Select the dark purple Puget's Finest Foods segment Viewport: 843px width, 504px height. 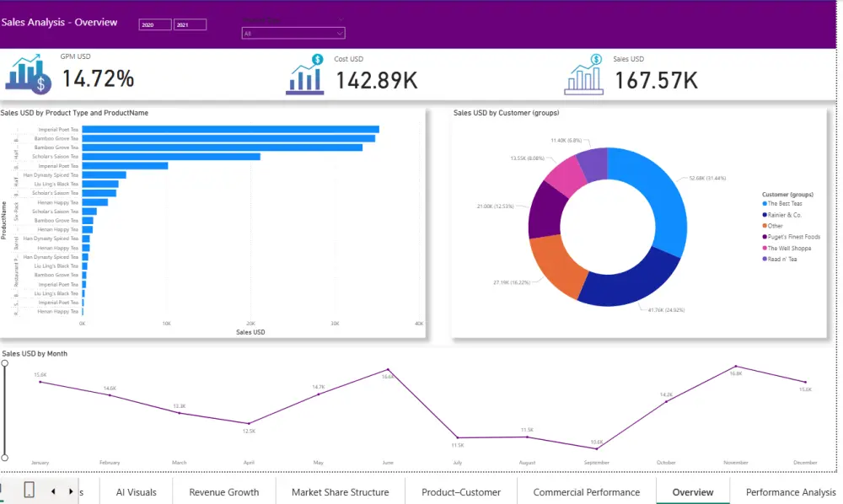coord(545,212)
